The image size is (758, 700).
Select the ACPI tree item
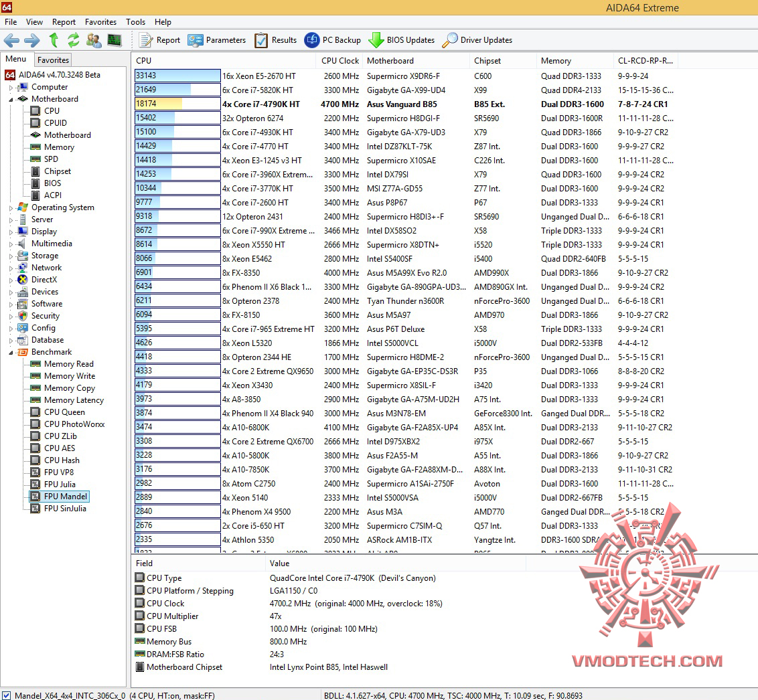click(x=53, y=195)
